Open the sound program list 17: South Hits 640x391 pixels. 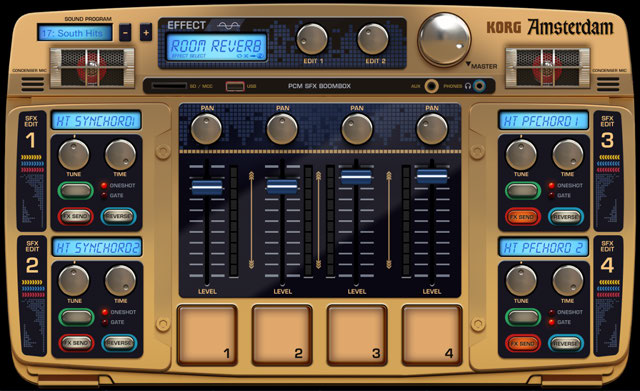pyautogui.click(x=75, y=33)
